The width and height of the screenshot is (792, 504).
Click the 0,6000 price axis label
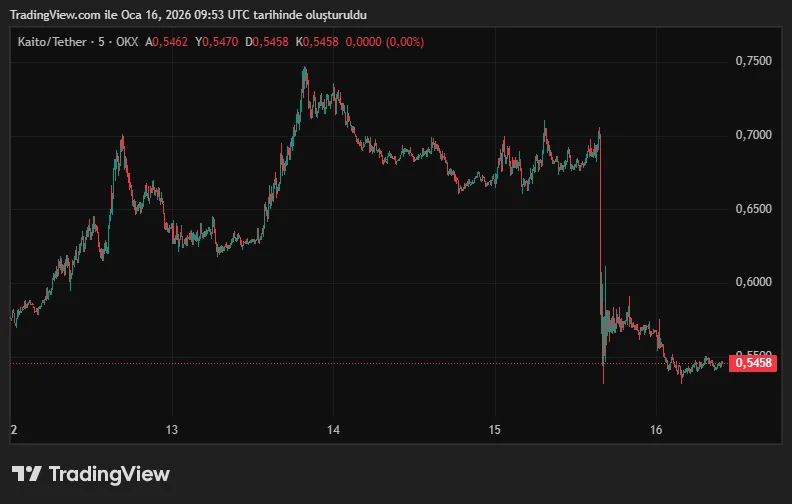pos(753,282)
